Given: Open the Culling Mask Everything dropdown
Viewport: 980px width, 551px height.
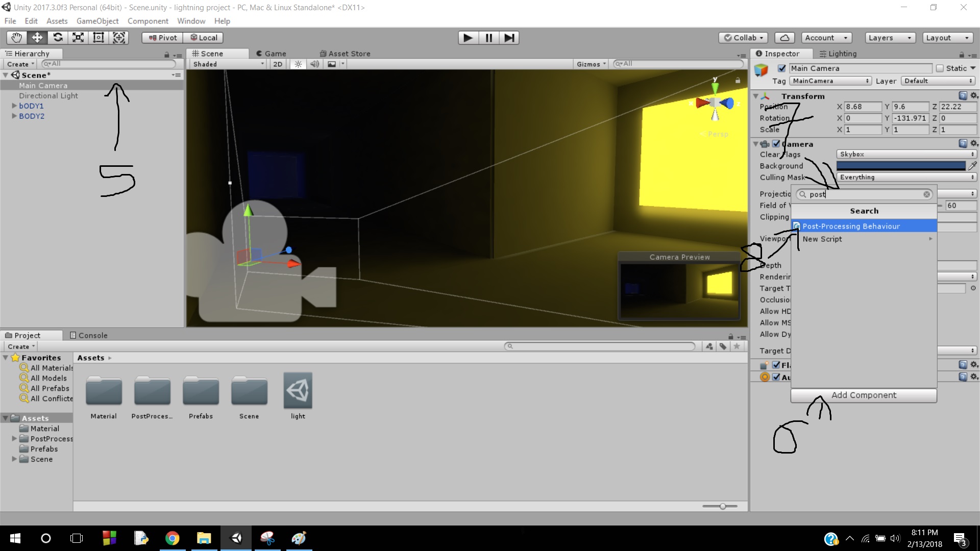Looking at the screenshot, I should click(906, 177).
